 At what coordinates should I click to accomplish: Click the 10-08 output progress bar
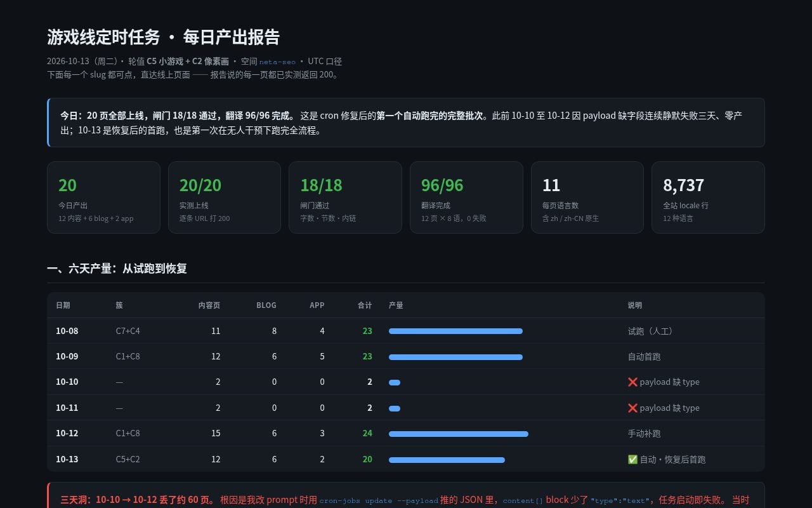click(455, 331)
